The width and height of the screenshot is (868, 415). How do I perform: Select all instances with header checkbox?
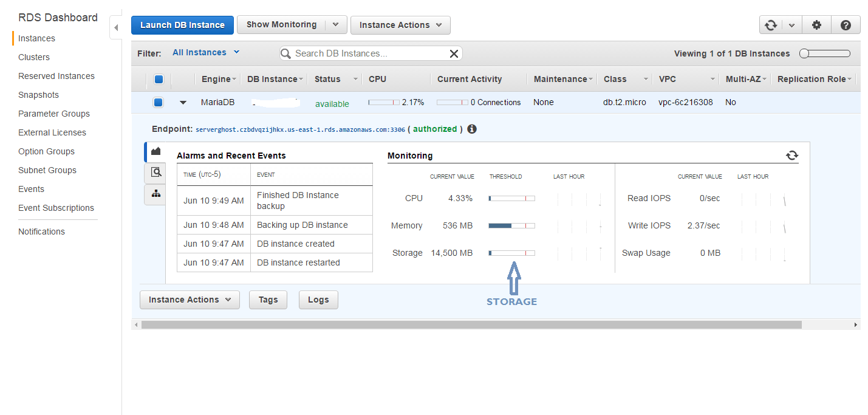click(x=159, y=79)
